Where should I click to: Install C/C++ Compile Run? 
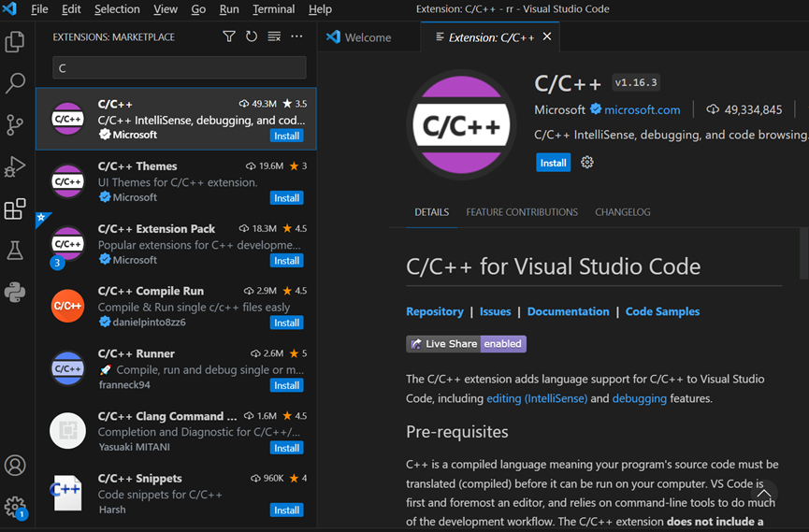click(x=286, y=323)
